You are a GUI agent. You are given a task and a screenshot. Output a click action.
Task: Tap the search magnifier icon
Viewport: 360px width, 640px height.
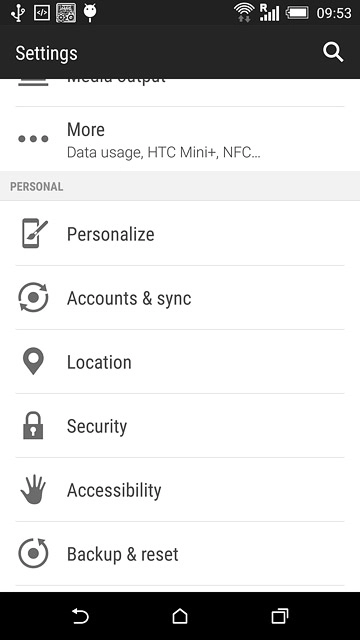(333, 53)
